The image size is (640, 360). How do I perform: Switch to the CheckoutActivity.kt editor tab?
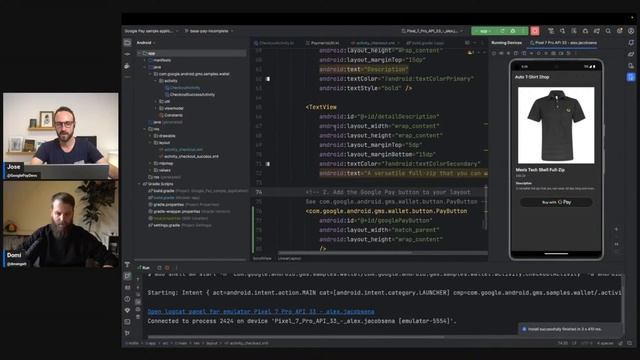274,43
